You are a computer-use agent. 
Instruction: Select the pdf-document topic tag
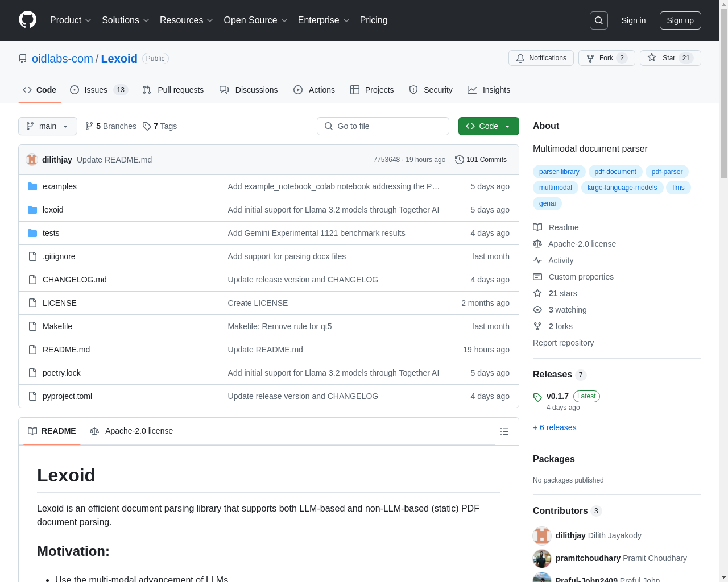tap(615, 172)
